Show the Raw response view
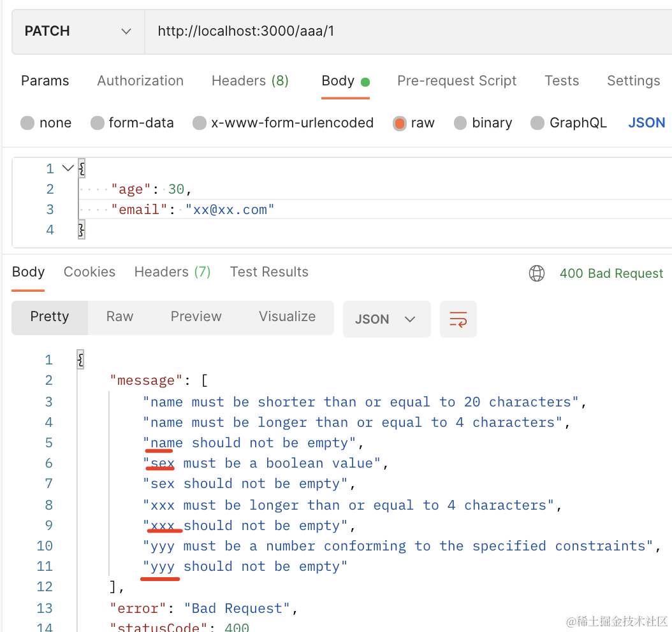Image resolution: width=672 pixels, height=632 pixels. click(x=120, y=317)
